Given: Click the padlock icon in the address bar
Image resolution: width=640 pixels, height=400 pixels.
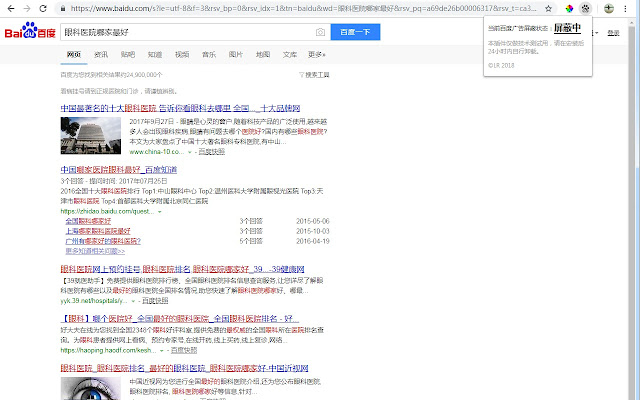Looking at the screenshot, I should click(62, 8).
